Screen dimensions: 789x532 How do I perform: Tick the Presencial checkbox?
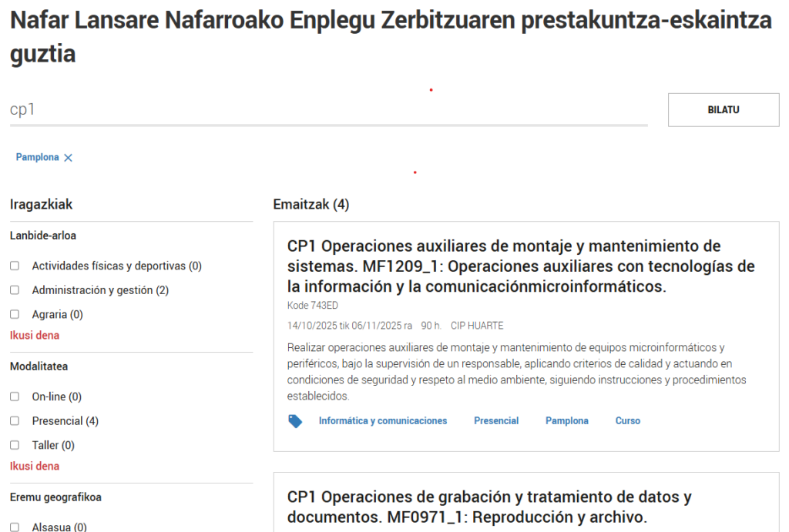pyautogui.click(x=15, y=421)
